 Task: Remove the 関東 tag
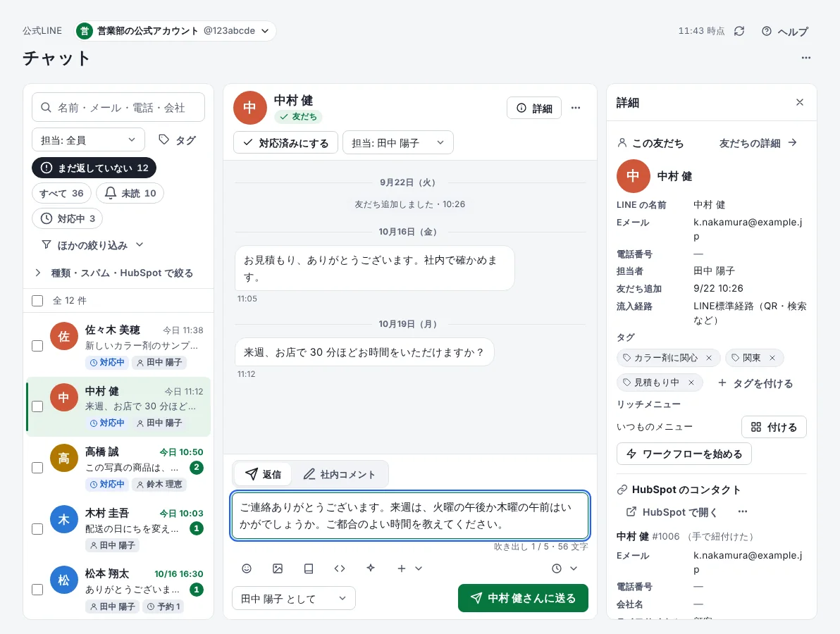(772, 358)
